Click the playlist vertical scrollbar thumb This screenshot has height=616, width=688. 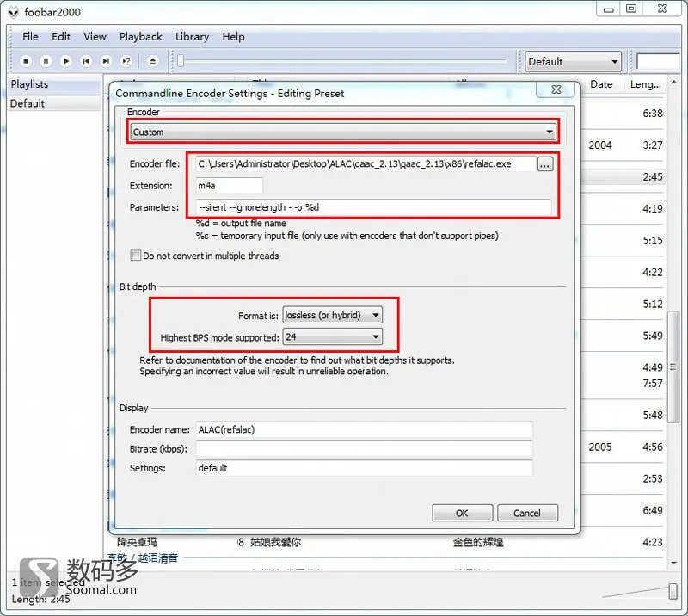pos(673,367)
